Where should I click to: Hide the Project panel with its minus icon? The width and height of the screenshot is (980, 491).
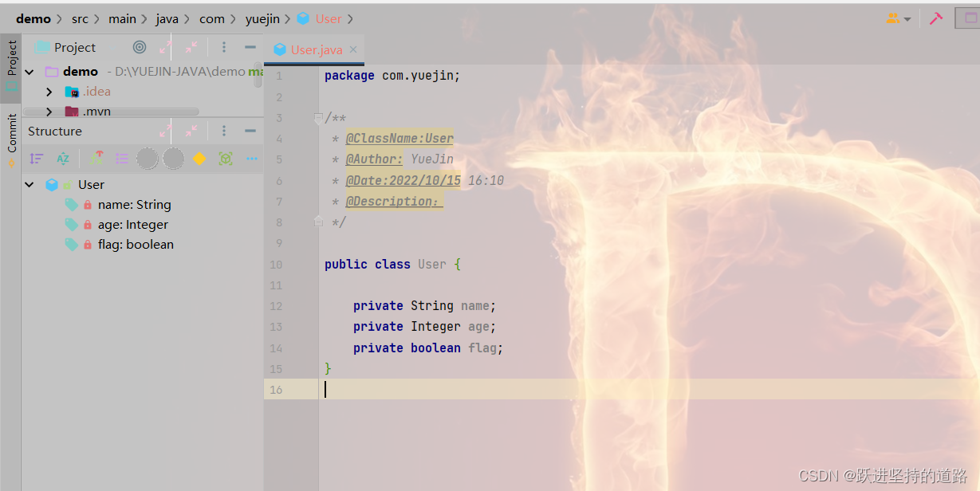point(250,47)
